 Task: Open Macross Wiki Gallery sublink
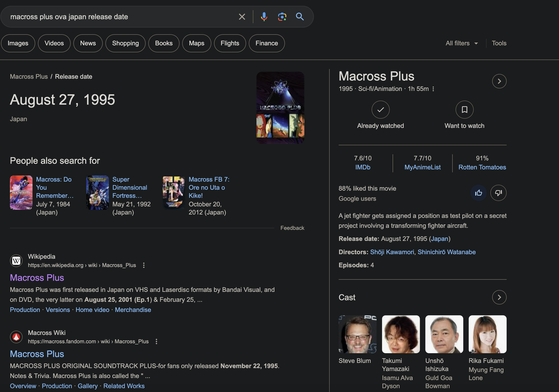(88, 386)
